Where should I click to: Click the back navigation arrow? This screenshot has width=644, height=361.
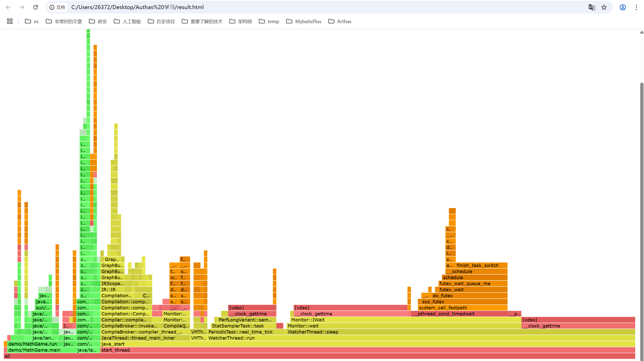pyautogui.click(x=9, y=7)
